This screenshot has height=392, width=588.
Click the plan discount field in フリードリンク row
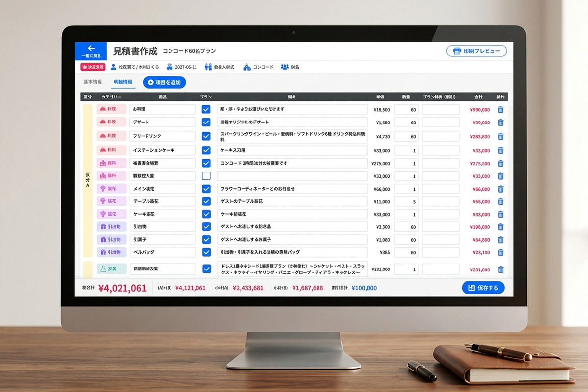[x=441, y=136]
